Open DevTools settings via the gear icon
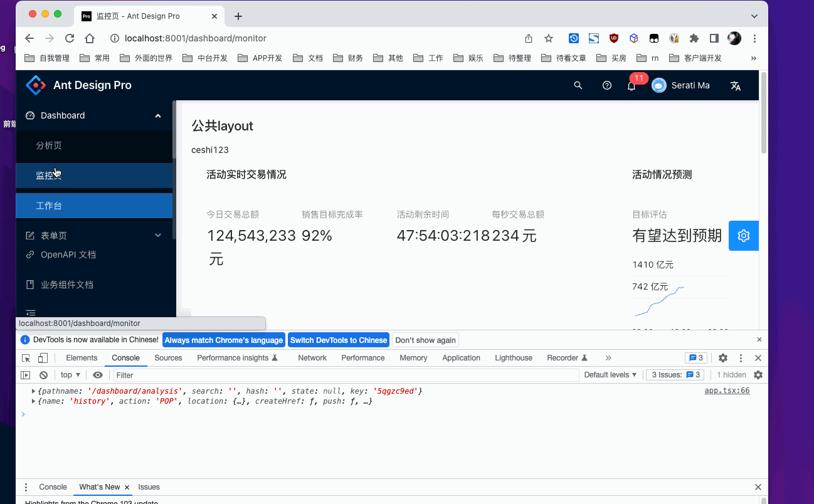This screenshot has height=504, width=814. [722, 357]
